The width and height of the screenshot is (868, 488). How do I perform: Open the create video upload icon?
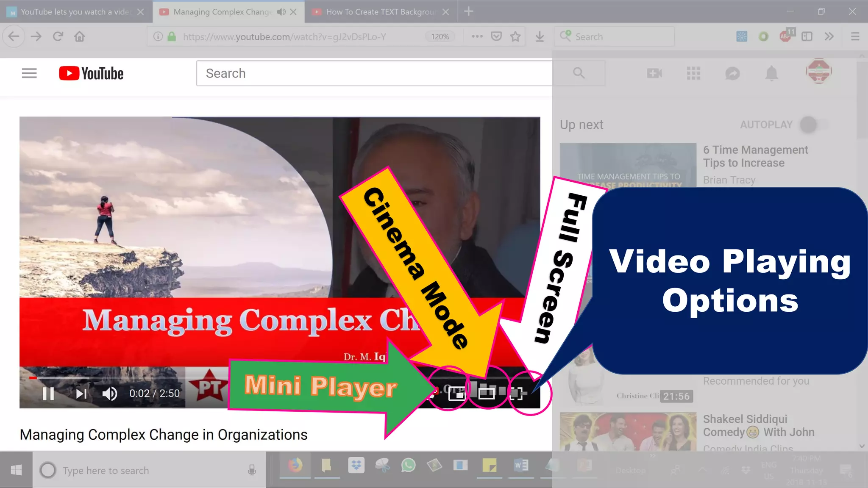point(654,73)
